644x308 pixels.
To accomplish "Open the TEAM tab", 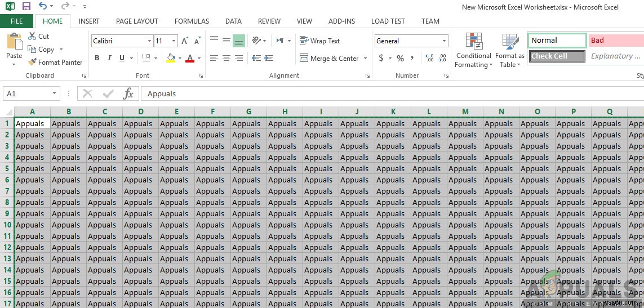I will (430, 21).
